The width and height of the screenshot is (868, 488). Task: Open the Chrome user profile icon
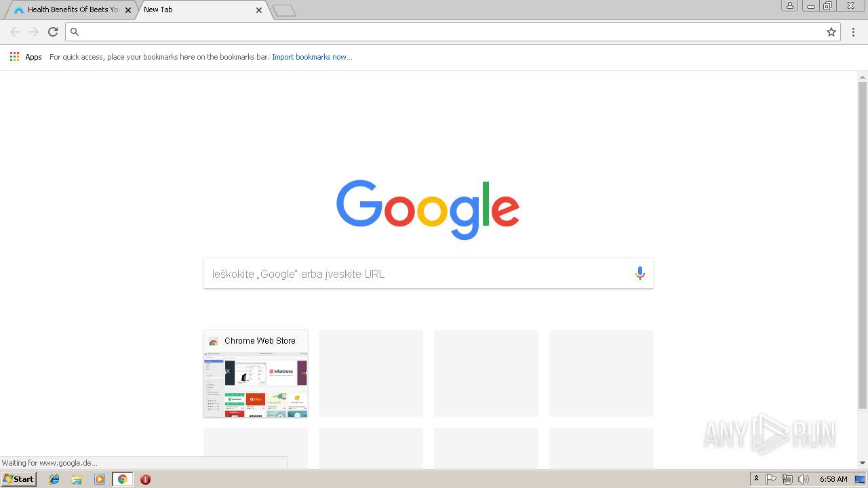click(x=789, y=5)
